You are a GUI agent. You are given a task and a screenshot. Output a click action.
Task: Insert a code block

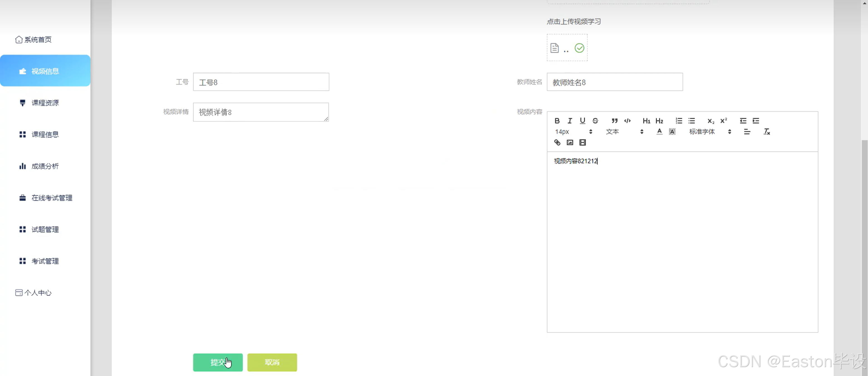(x=627, y=121)
